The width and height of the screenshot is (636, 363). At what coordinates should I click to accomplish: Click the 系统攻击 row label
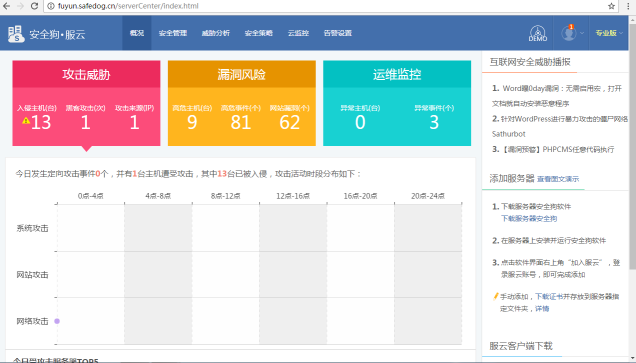[x=32, y=228]
